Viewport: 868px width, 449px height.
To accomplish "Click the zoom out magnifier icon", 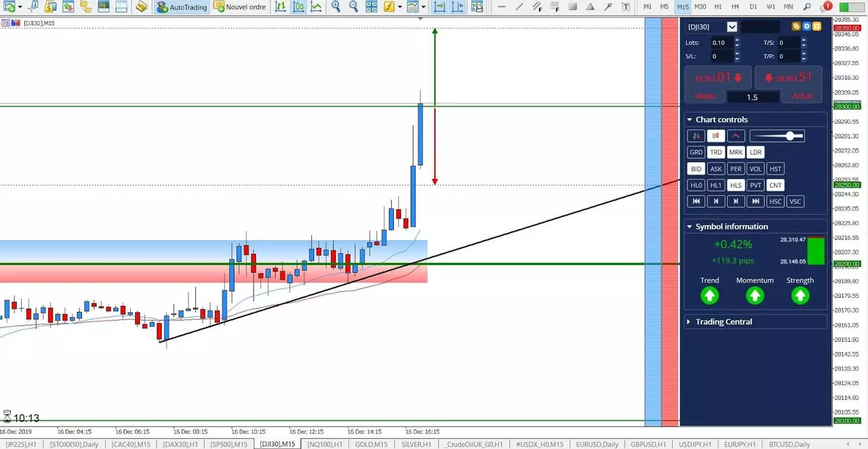I will click(x=353, y=7).
